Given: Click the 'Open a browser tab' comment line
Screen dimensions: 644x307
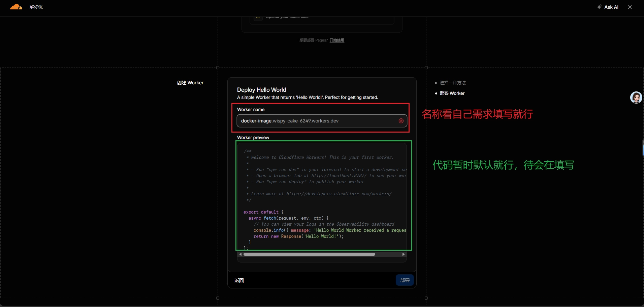Looking at the screenshot, I should [x=326, y=176].
